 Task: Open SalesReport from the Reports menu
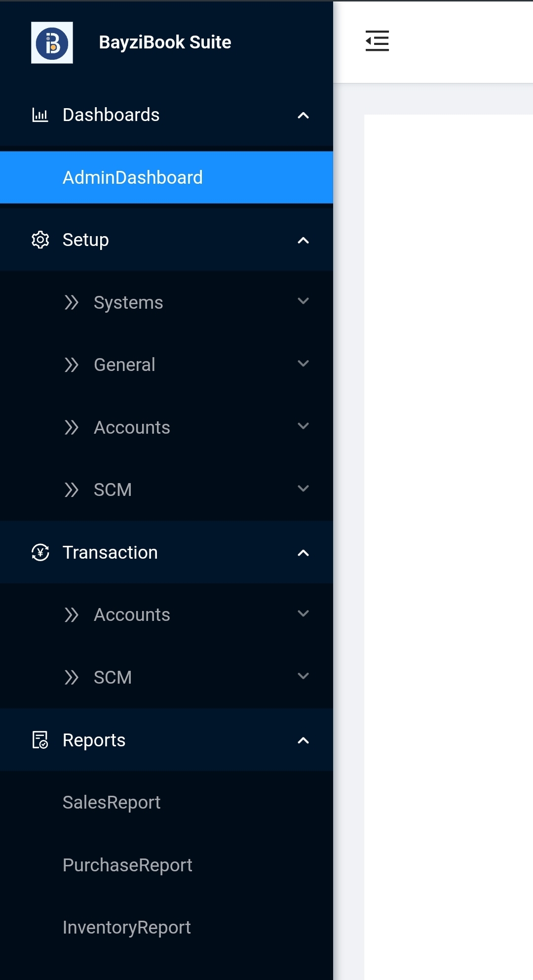[112, 803]
